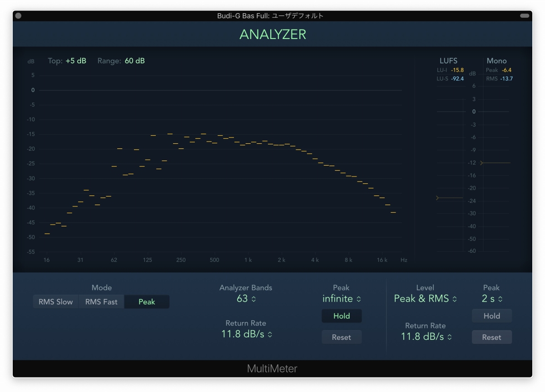Toggle analyzer peak Hold button
This screenshot has height=392, width=545.
pos(342,316)
